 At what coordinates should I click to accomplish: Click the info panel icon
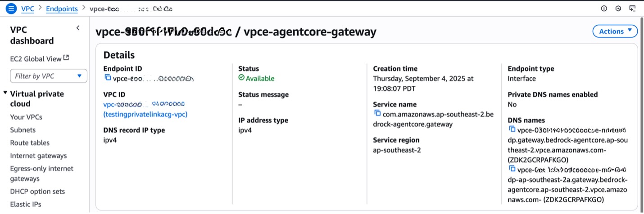604,9
